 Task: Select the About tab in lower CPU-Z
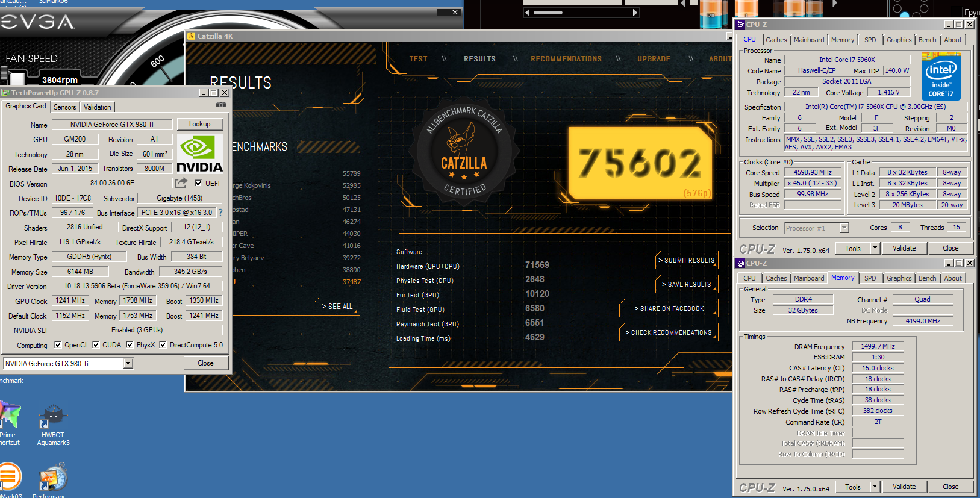point(953,278)
